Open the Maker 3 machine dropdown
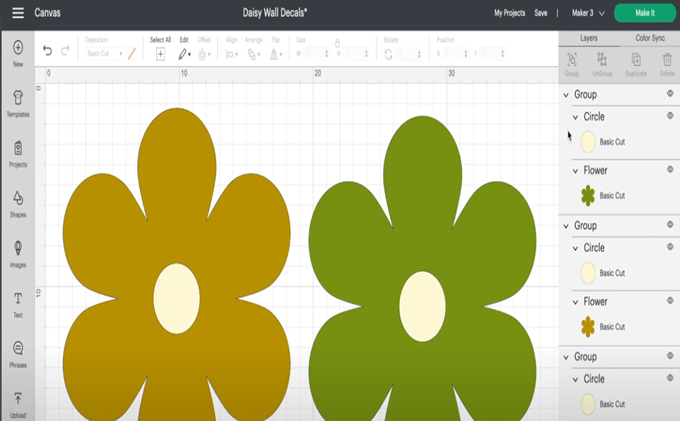This screenshot has width=680, height=421. tap(588, 13)
